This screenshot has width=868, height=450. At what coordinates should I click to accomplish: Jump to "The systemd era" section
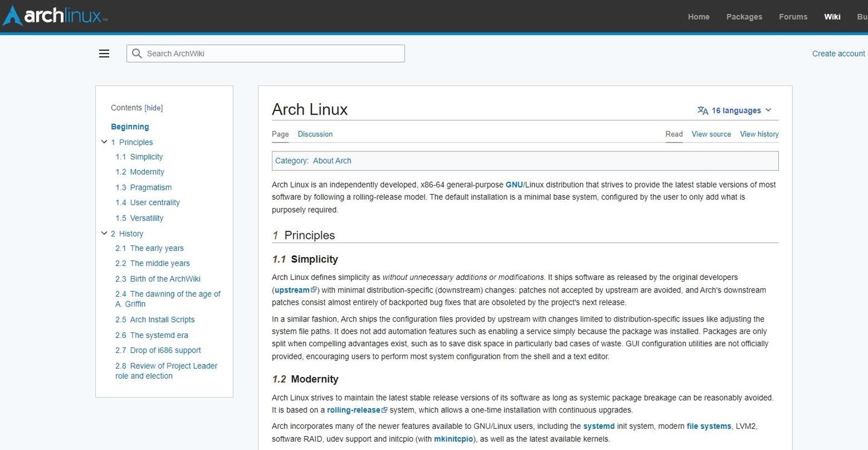[158, 335]
